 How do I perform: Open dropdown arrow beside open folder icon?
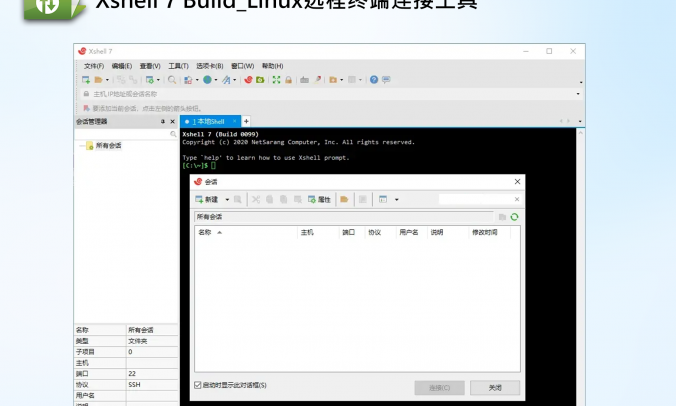click(107, 80)
